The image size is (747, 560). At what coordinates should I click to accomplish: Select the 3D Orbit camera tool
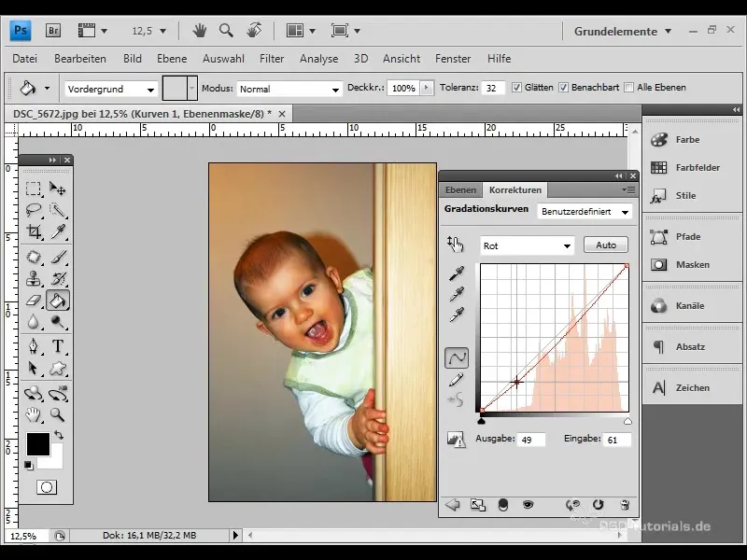(x=58, y=393)
